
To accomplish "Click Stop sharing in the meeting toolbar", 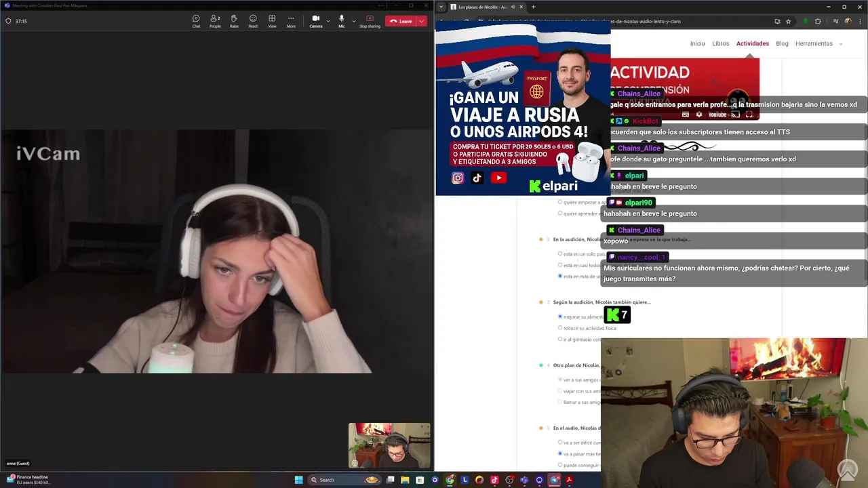I will click(x=370, y=21).
